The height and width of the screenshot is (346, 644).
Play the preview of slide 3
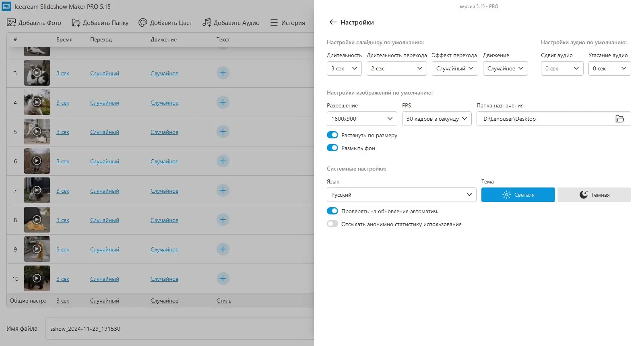click(x=37, y=73)
